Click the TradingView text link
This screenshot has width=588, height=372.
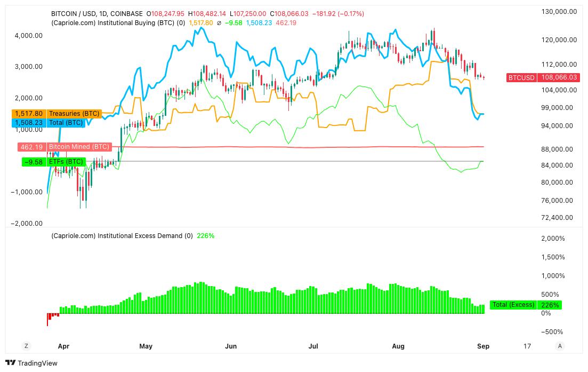[x=37, y=363]
